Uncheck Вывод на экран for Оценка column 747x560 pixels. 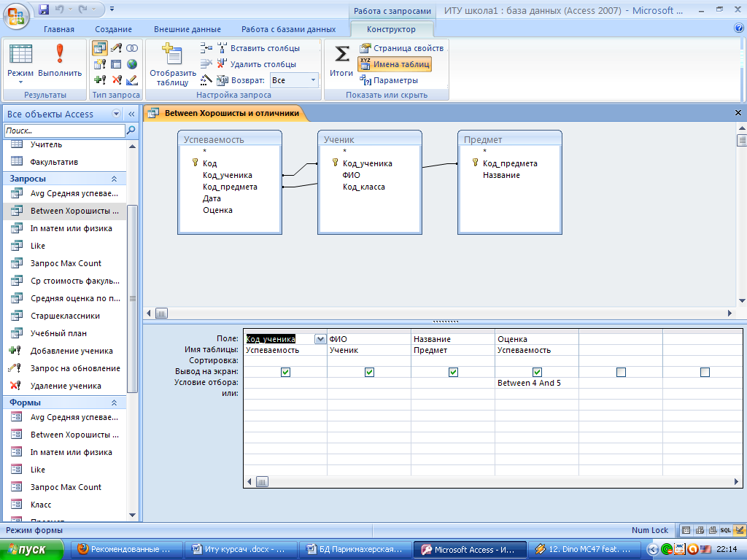tap(537, 372)
